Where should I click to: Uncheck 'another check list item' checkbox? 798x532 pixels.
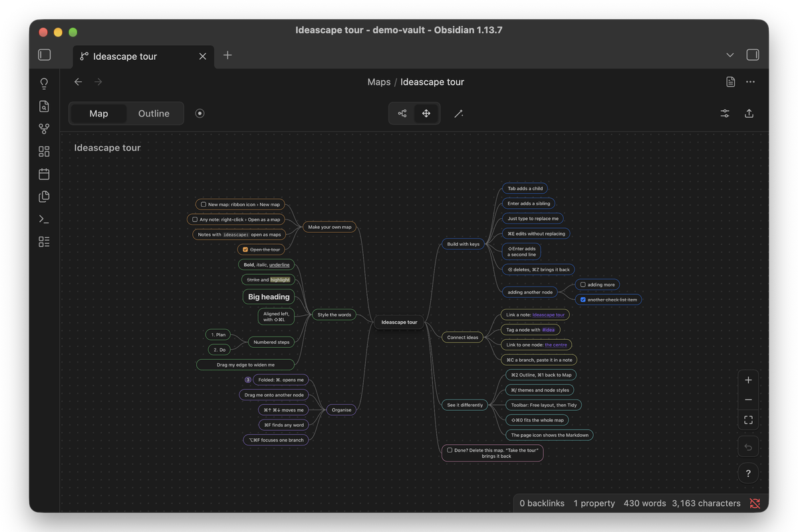583,300
